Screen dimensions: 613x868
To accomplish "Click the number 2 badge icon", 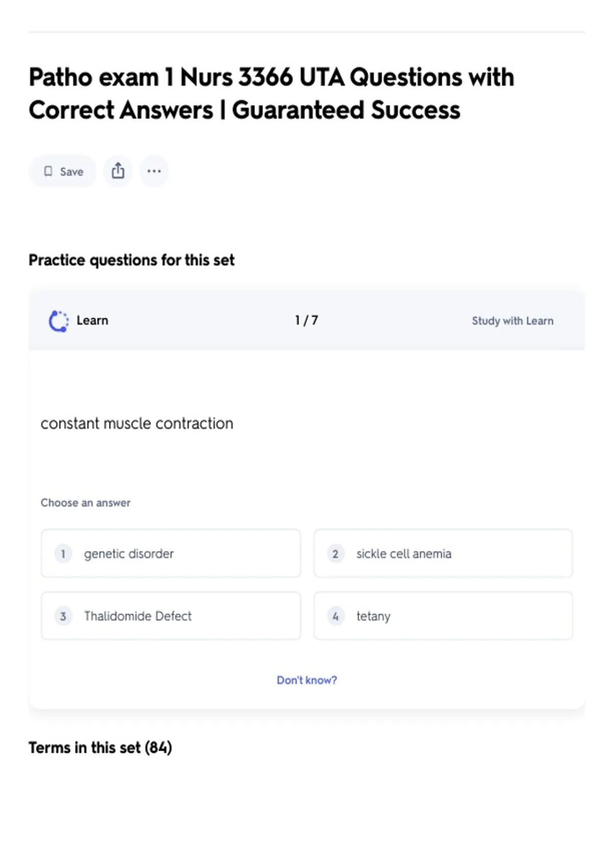I will [335, 554].
